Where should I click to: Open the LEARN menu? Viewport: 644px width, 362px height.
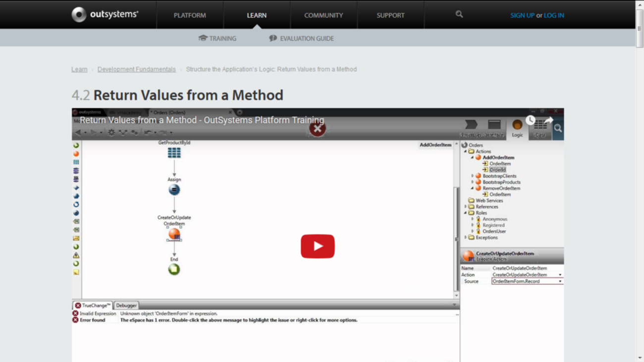257,15
